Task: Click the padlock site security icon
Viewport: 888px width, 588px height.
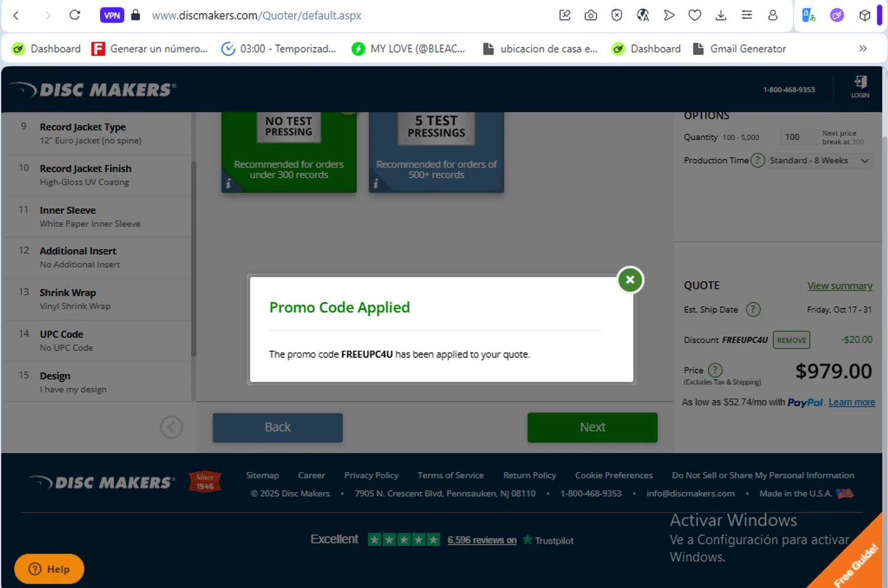Action: [136, 15]
